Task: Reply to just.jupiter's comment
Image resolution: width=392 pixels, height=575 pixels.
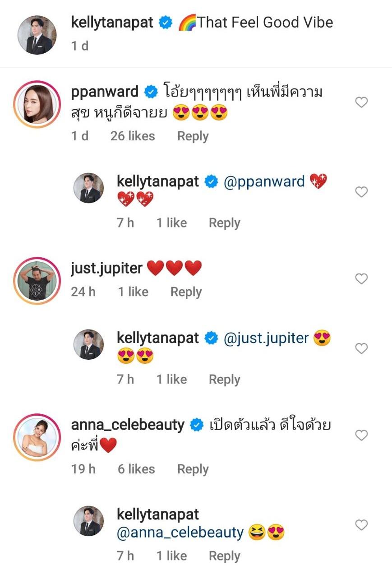Action: 186,292
